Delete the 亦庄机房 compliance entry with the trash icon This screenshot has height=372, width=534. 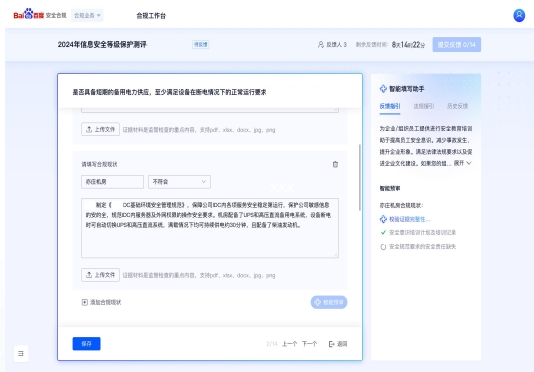[335, 164]
